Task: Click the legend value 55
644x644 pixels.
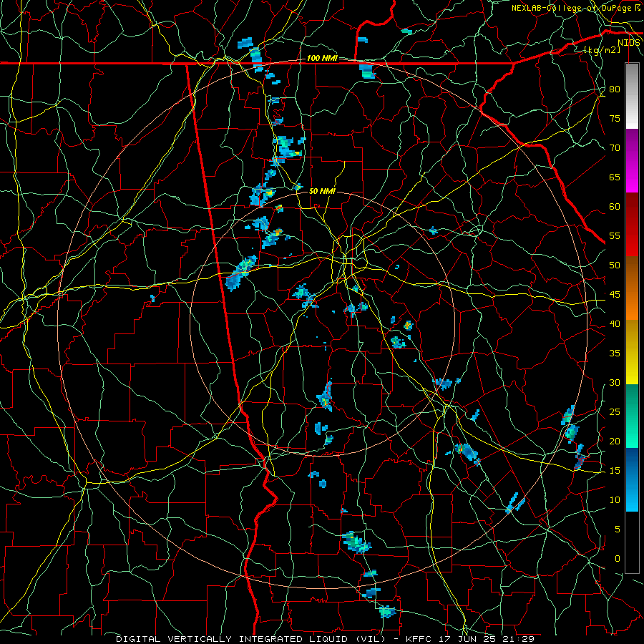Action: point(615,235)
